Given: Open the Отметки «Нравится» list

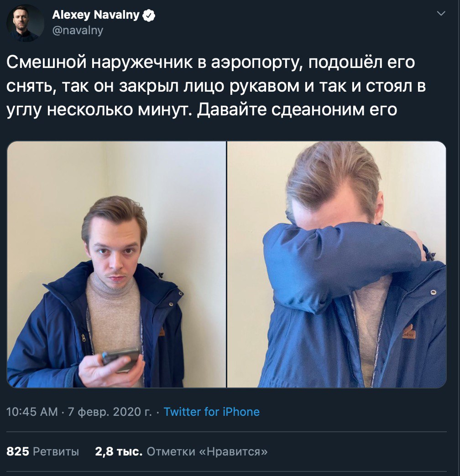Looking at the screenshot, I should [x=207, y=451].
